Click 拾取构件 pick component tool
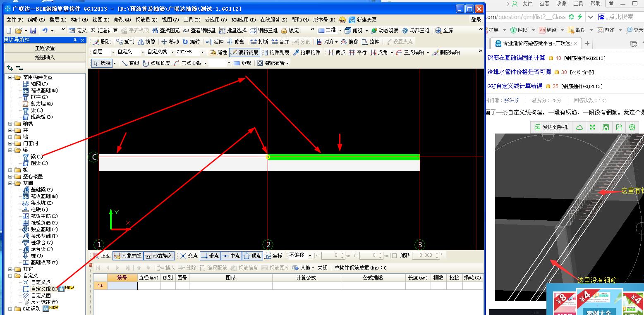 click(306, 52)
